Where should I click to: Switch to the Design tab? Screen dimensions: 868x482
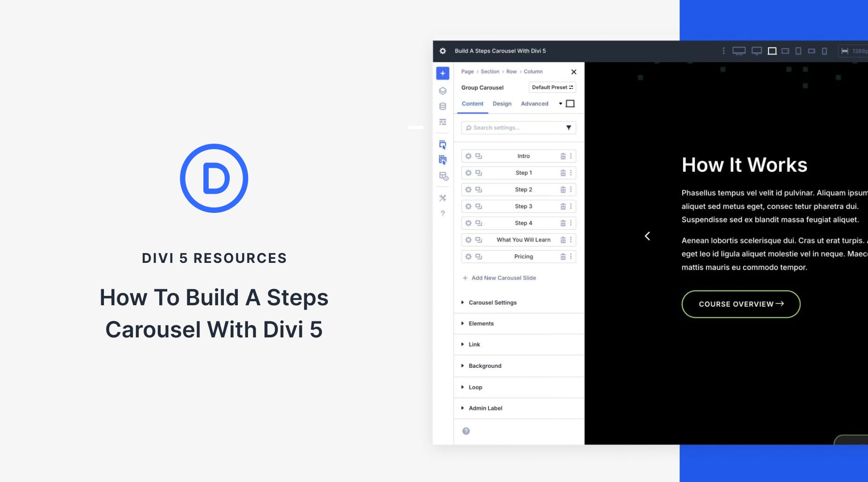[x=502, y=104]
